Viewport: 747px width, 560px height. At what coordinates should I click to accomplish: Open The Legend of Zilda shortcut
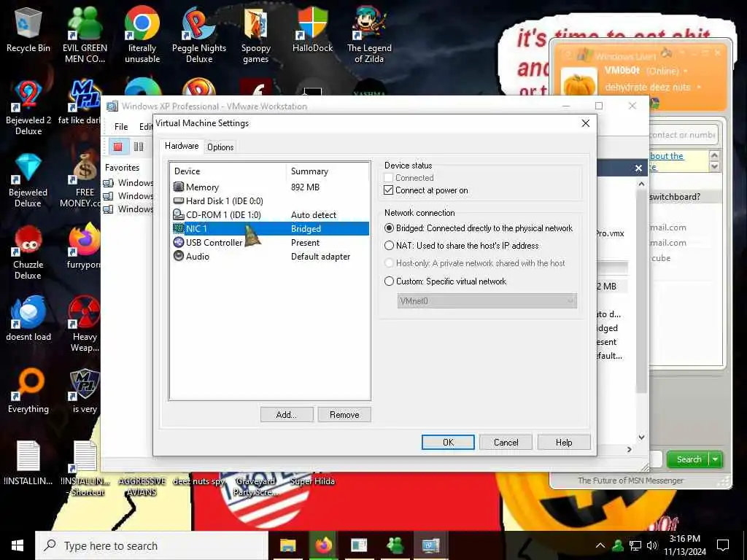(369, 34)
